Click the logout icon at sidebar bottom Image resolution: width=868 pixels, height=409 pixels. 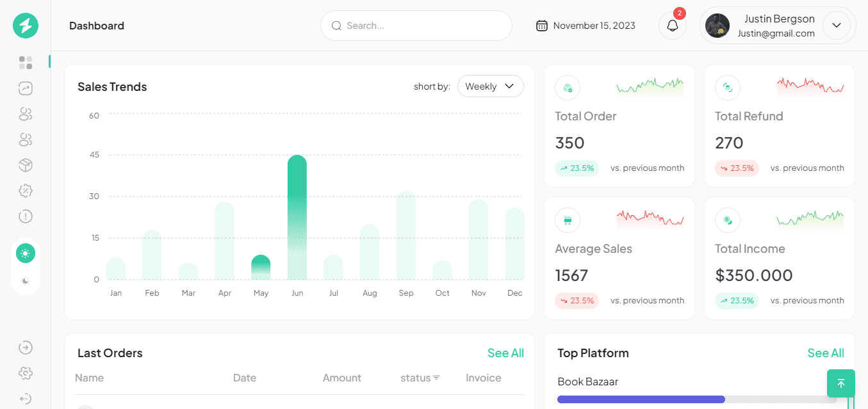pos(26,399)
